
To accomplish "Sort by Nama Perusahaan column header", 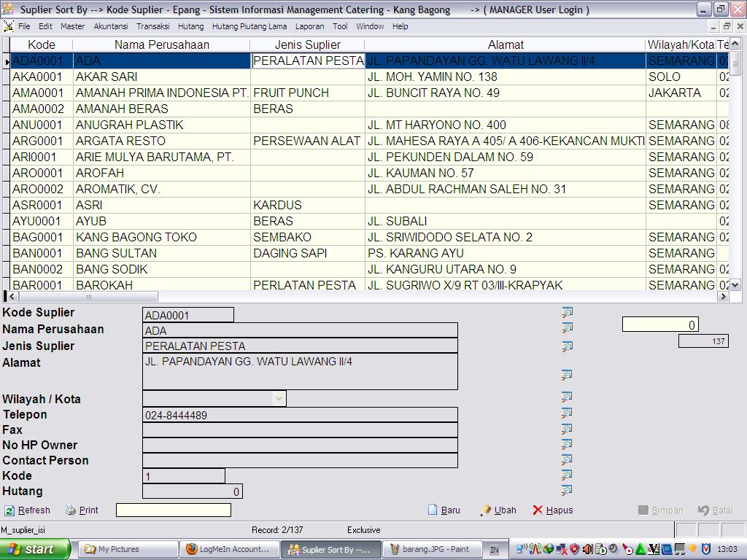I will point(161,44).
